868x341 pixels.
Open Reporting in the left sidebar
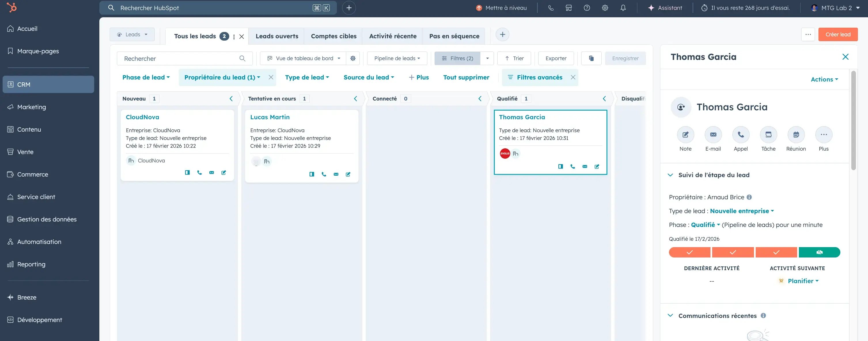tap(31, 264)
